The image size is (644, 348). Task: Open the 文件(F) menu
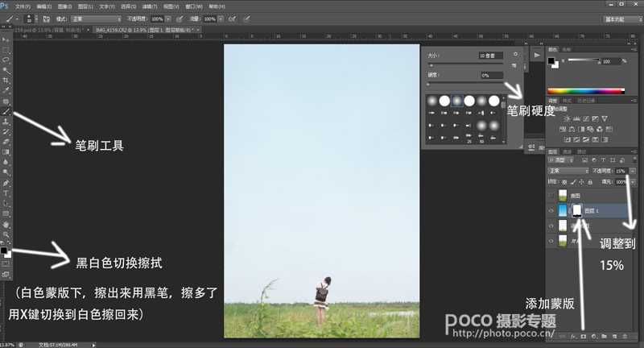23,6
